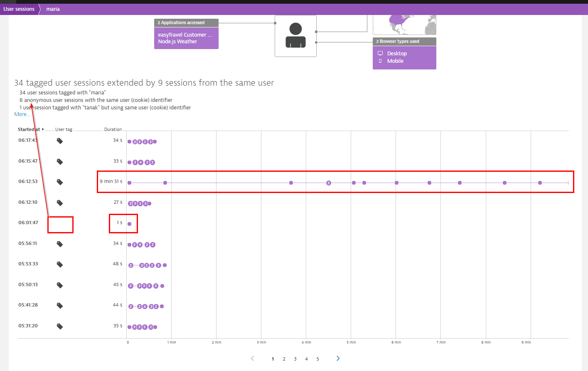Sort sessions by Started at column

[x=30, y=129]
